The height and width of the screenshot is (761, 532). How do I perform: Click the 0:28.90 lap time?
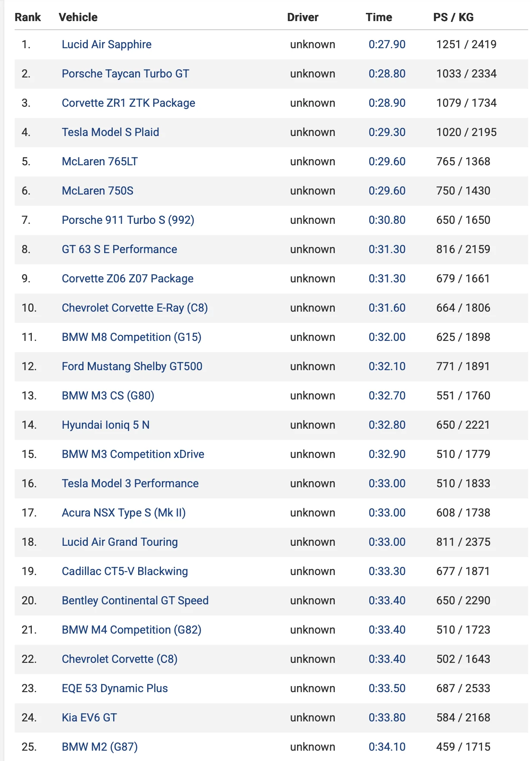(387, 103)
